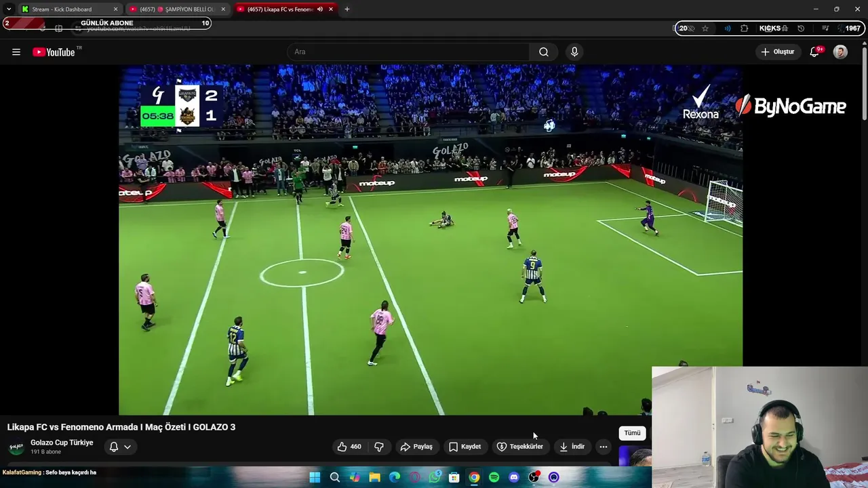This screenshot has width=868, height=488.
Task: Open the Opera browser taskbar icon
Action: click(x=414, y=477)
